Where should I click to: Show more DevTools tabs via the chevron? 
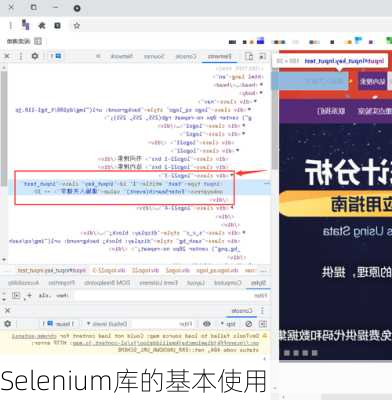coord(98,56)
